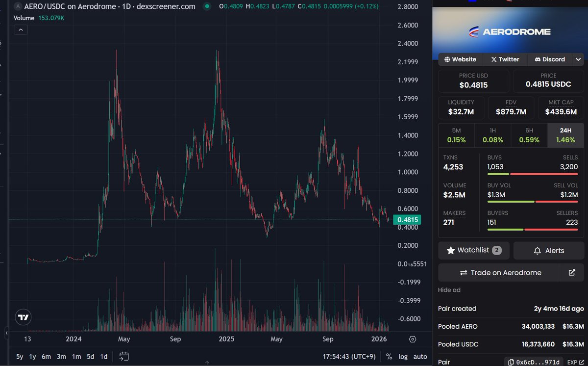Click the X logo beside Twitter
Screen dimensions: 588x366
[x=494, y=59]
